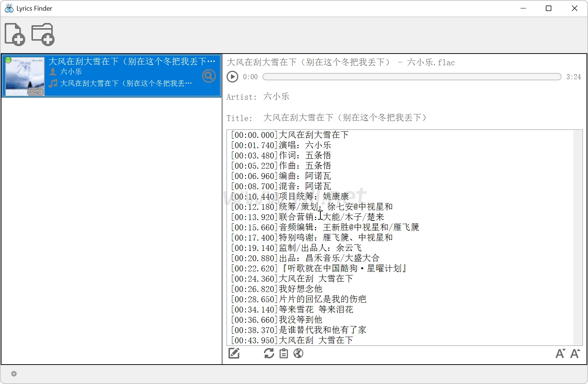The height and width of the screenshot is (384, 588).
Task: Search lyrics for the selected song
Action: click(x=209, y=76)
